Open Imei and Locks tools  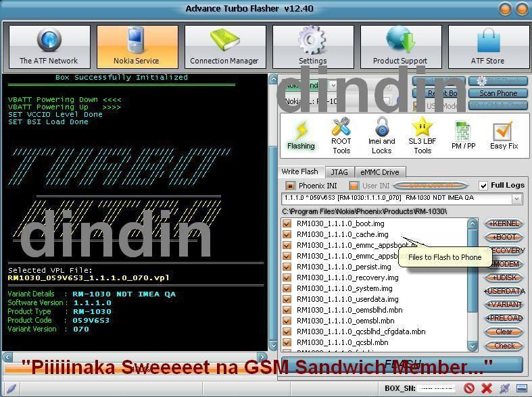381,135
